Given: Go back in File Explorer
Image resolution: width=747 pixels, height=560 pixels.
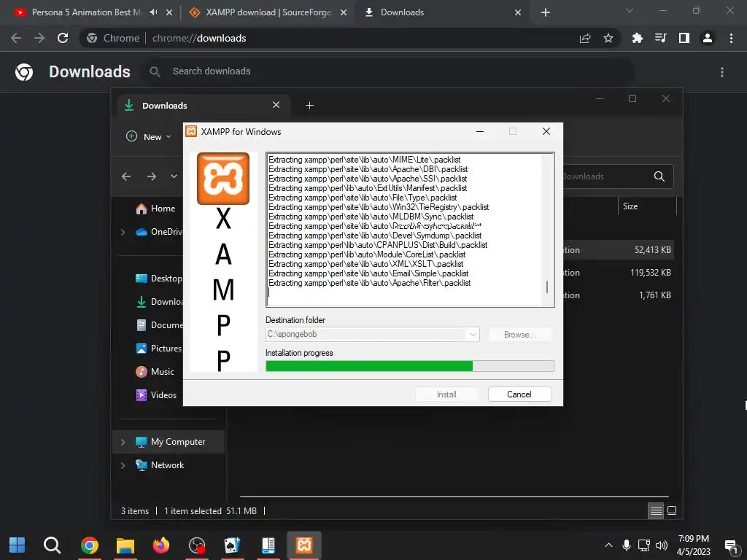Looking at the screenshot, I should [126, 176].
